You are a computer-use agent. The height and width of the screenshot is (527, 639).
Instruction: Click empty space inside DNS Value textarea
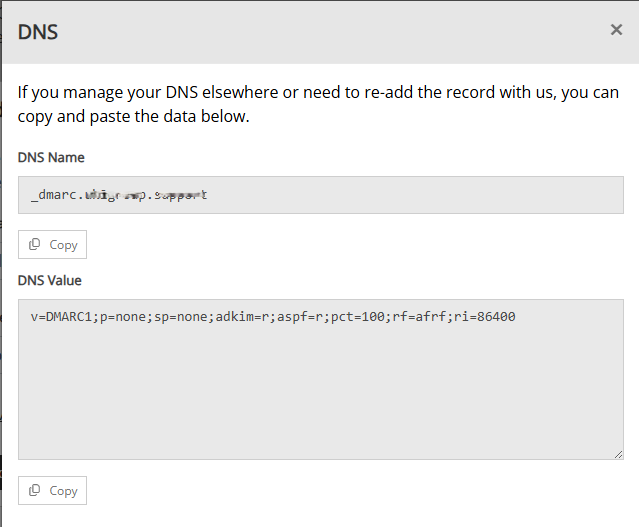320,400
